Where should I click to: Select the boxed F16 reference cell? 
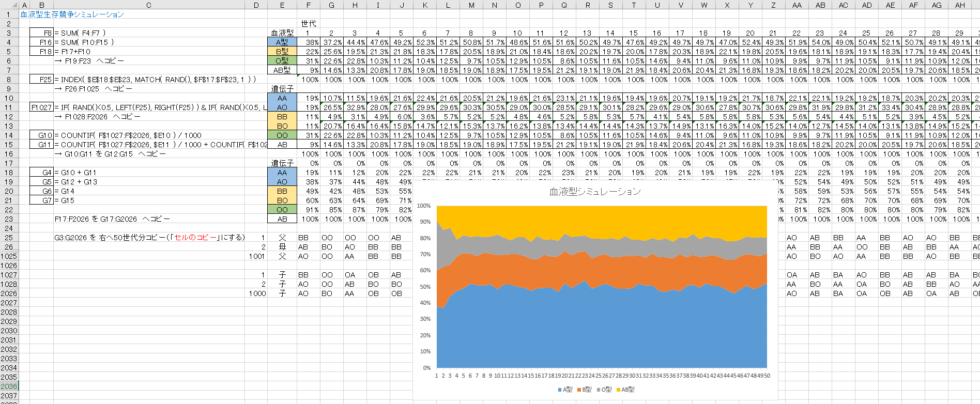click(41, 42)
